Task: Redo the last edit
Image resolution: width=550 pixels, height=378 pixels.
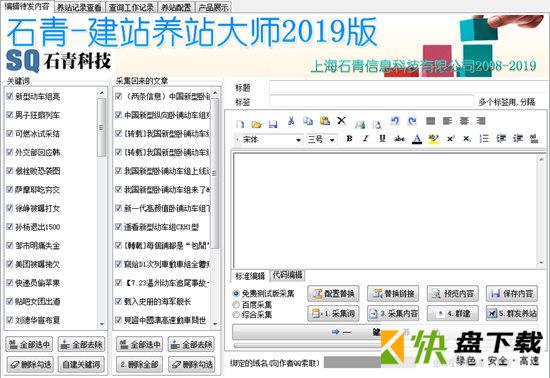Action: point(412,121)
